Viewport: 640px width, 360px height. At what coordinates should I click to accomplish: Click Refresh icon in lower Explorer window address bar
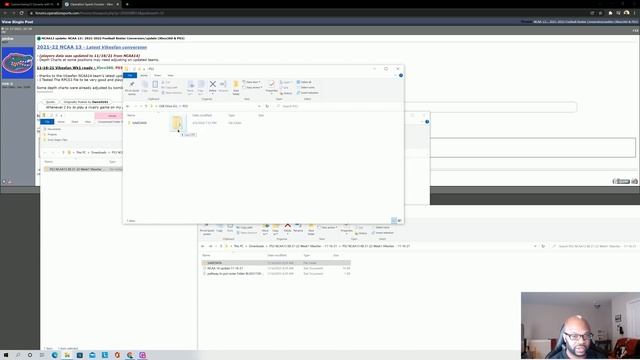click(x=543, y=246)
